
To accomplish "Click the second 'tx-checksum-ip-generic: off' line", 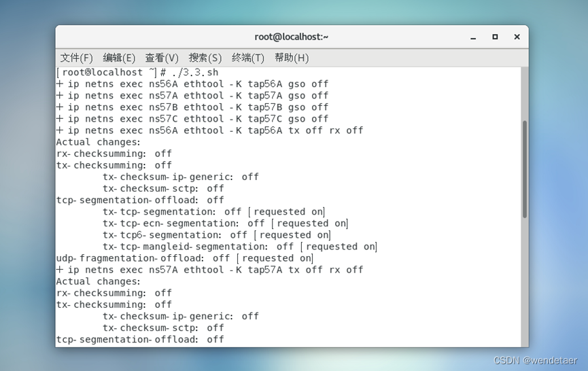I will pos(181,316).
